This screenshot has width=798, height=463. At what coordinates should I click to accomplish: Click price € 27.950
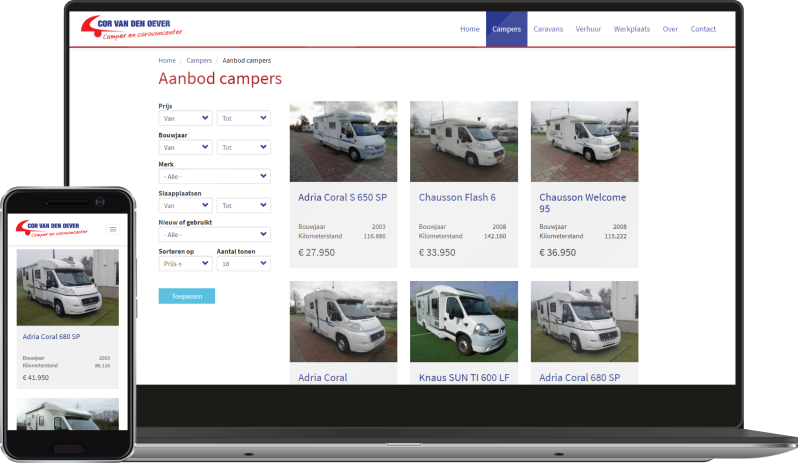317,252
